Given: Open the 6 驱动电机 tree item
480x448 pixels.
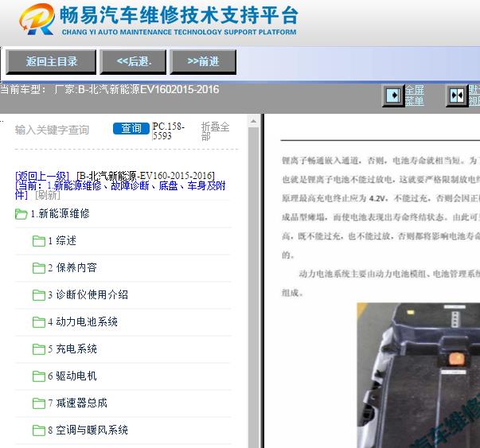Looking at the screenshot, I should pyautogui.click(x=72, y=376).
